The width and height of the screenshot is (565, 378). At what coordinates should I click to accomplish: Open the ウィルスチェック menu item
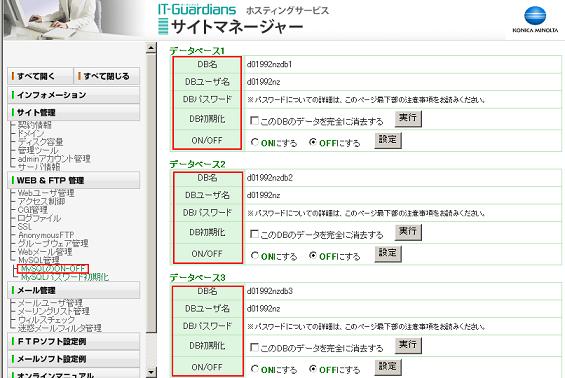coord(46,319)
